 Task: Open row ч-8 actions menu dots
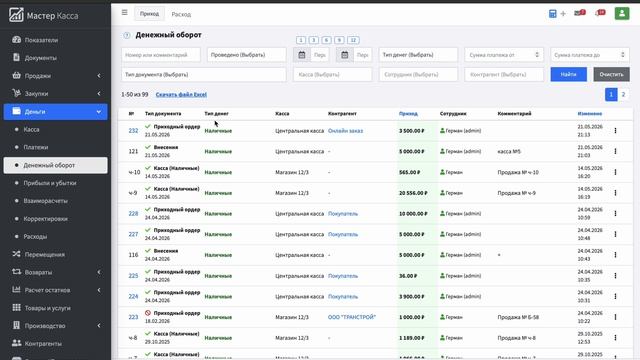coord(615,338)
